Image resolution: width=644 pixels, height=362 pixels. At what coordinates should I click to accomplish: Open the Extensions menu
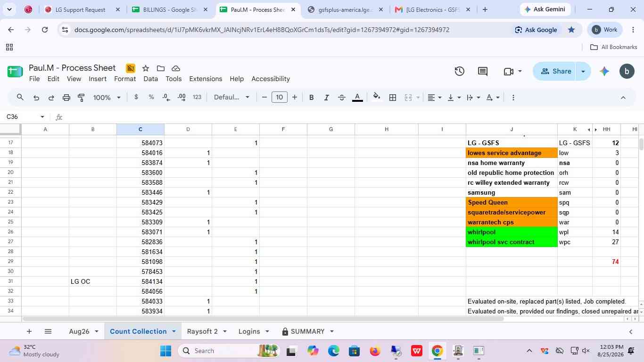coord(206,79)
